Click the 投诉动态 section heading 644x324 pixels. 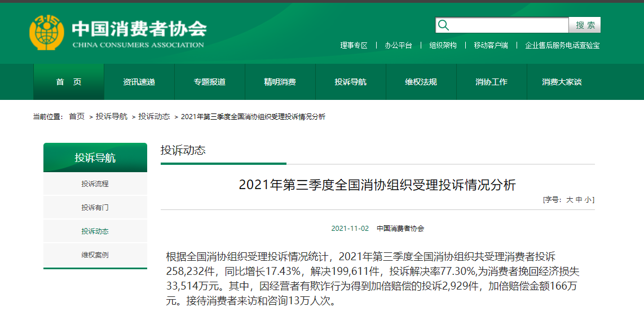coord(183,150)
